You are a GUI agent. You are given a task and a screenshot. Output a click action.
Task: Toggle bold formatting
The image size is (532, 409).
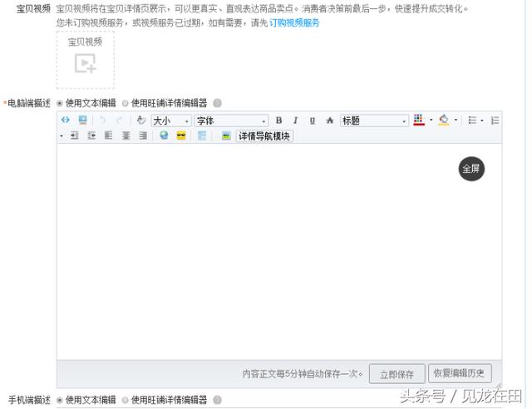coord(279,121)
